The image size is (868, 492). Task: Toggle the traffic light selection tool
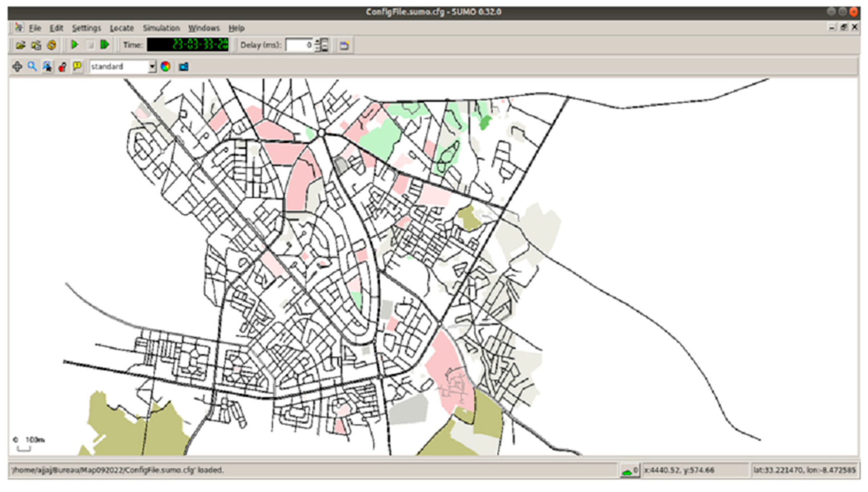coord(62,67)
